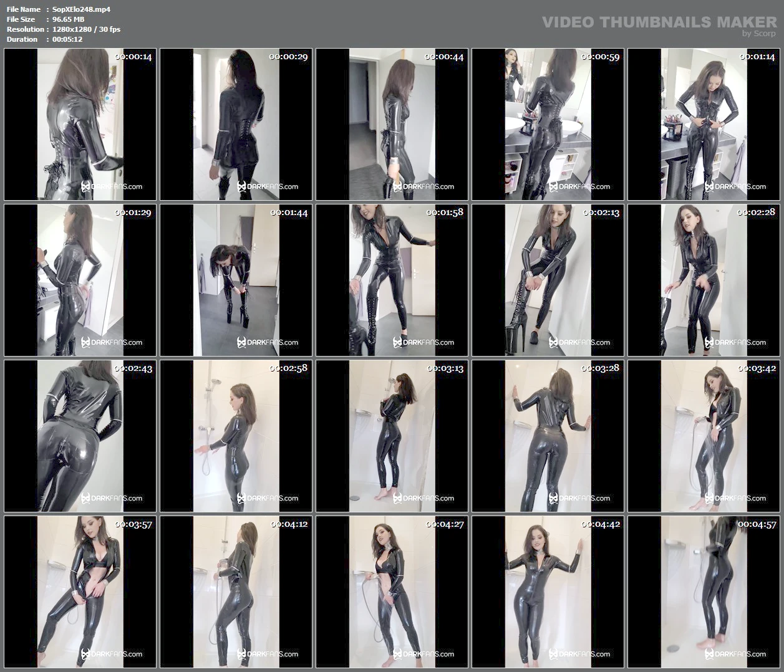784x672 pixels.
Task: Click the 00:03:13 frame thumbnail
Action: (392, 436)
